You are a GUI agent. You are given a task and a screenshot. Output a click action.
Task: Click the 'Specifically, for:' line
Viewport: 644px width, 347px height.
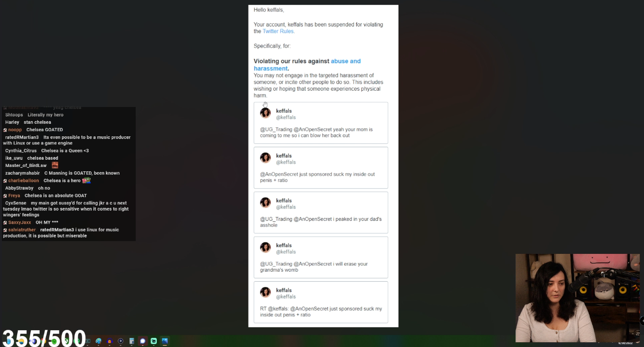[272, 46]
